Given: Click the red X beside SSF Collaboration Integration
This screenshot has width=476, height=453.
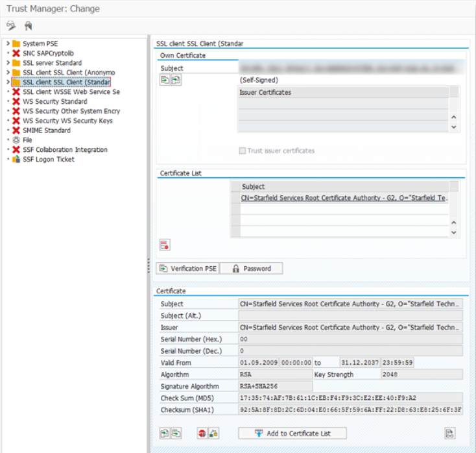Looking at the screenshot, I should (16, 149).
